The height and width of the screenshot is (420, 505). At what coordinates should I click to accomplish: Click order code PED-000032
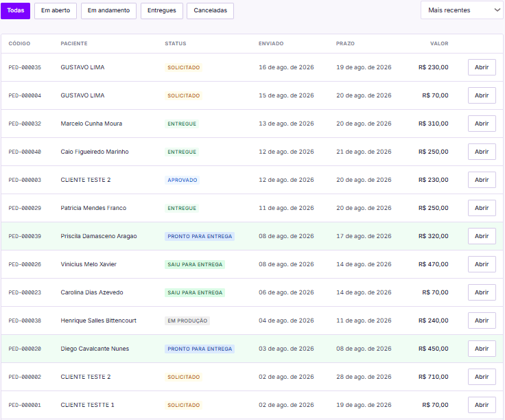click(x=25, y=124)
